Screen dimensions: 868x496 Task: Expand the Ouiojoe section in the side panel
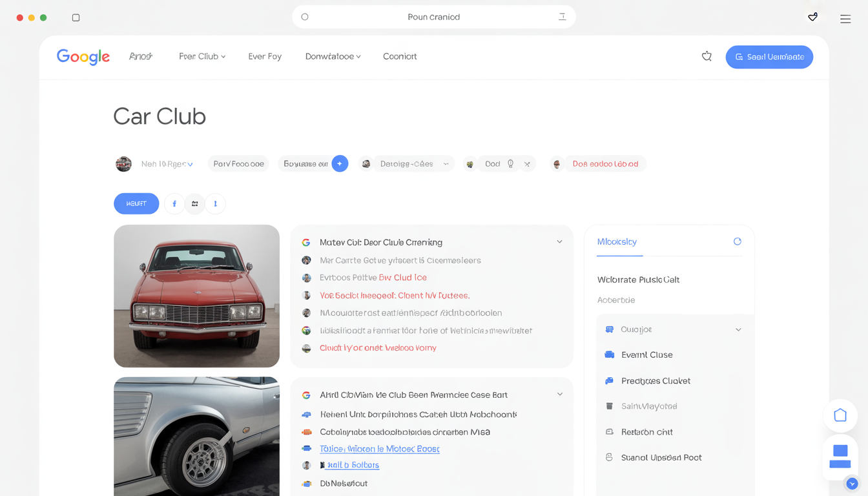click(738, 329)
